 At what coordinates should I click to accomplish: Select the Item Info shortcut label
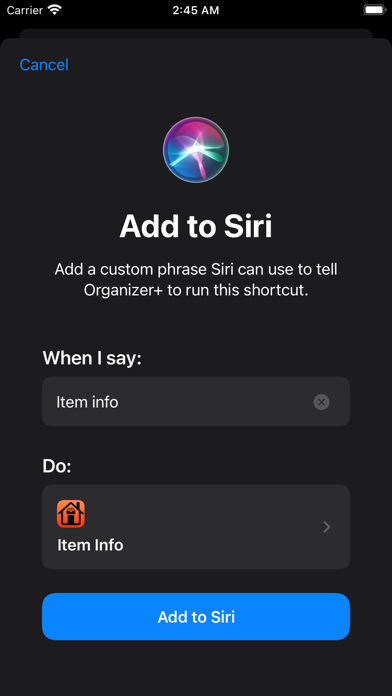(90, 545)
